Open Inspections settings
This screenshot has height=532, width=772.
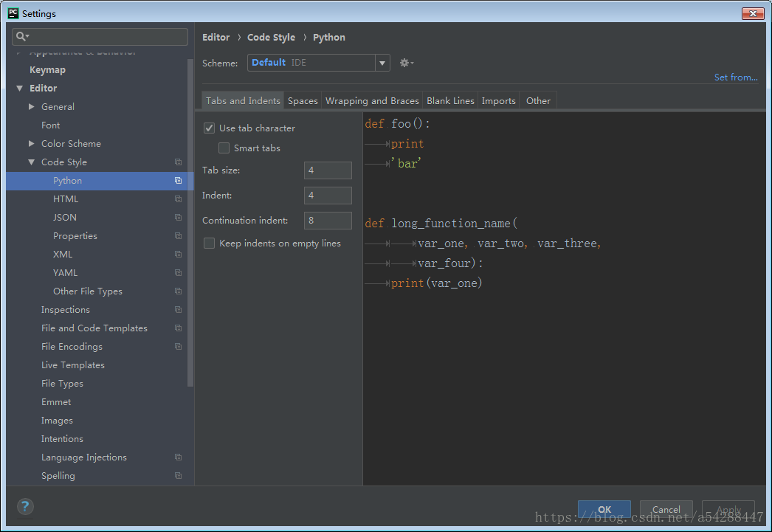(66, 310)
